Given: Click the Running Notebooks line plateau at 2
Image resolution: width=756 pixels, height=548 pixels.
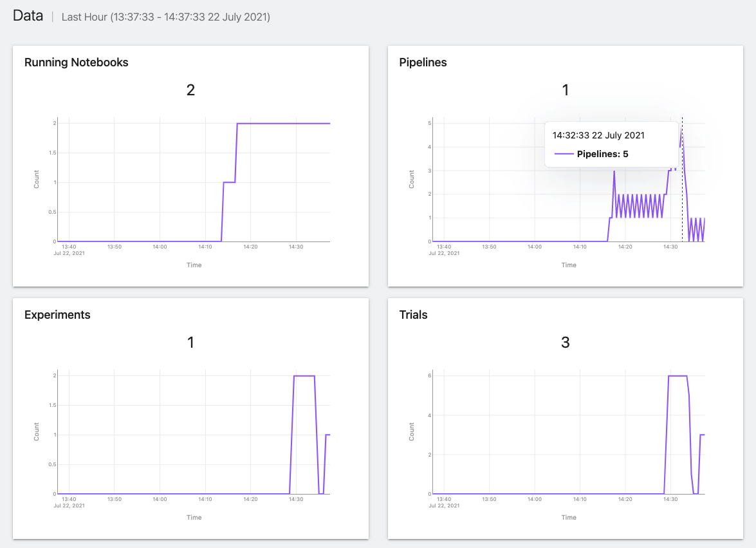Looking at the screenshot, I should (283, 123).
